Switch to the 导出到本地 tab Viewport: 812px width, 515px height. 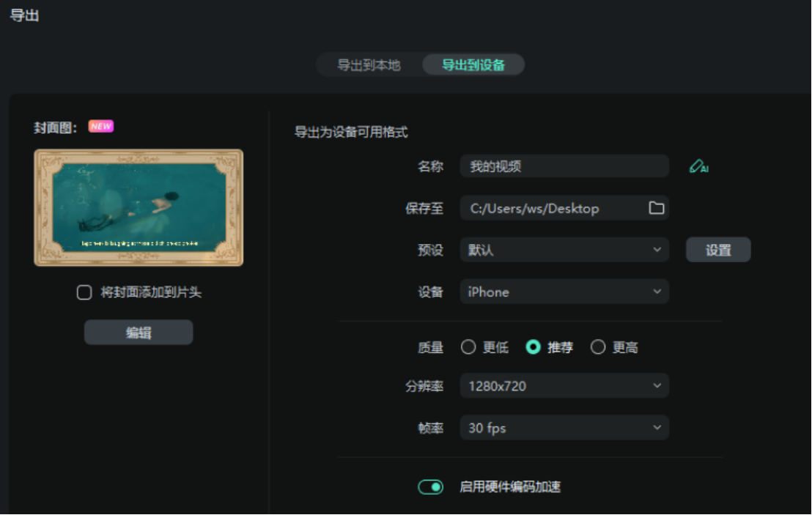point(369,64)
